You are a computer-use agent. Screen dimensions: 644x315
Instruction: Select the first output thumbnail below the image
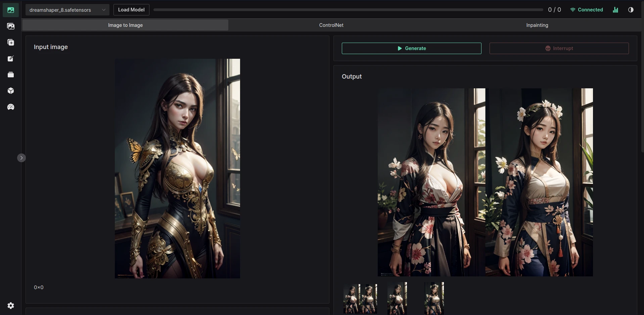click(x=360, y=298)
